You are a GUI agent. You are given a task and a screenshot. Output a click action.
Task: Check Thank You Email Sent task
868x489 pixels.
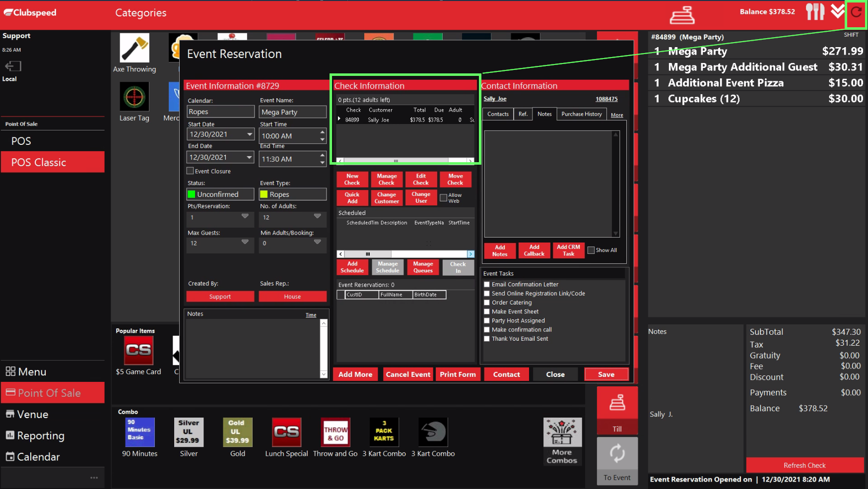pyautogui.click(x=487, y=339)
